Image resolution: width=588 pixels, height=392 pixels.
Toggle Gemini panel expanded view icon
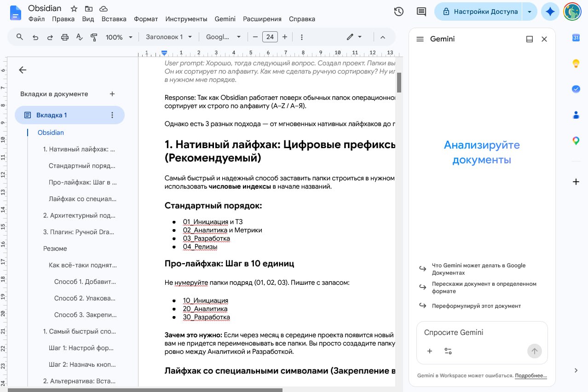[530, 39]
